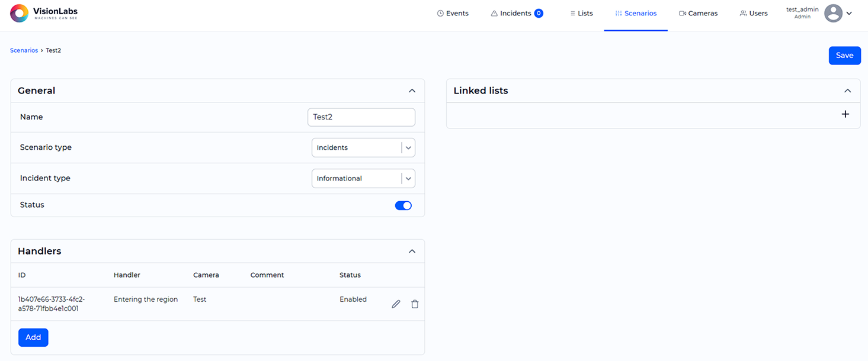Collapse the General section
The width and height of the screenshot is (868, 361).
click(412, 91)
